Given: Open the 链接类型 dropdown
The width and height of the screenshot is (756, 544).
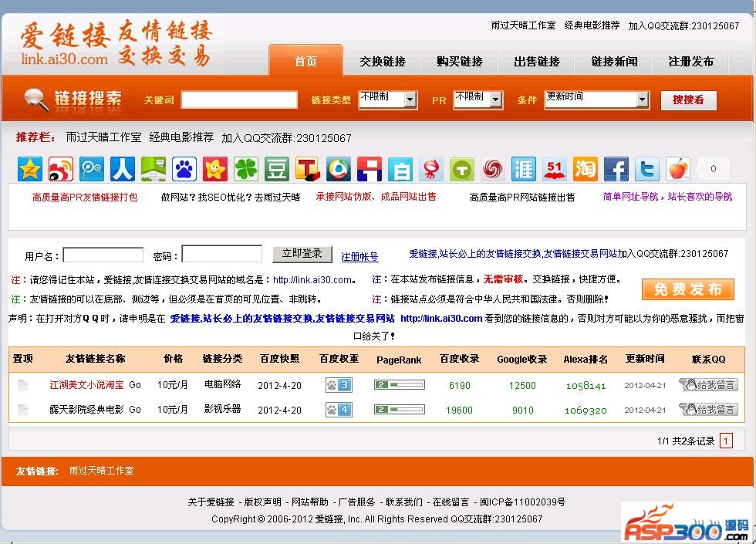Looking at the screenshot, I should 387,100.
